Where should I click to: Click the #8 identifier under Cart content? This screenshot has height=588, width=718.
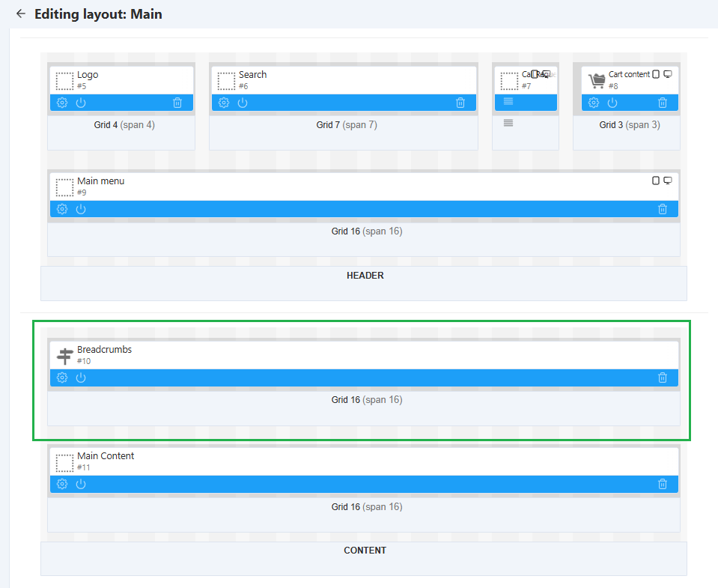(613, 85)
